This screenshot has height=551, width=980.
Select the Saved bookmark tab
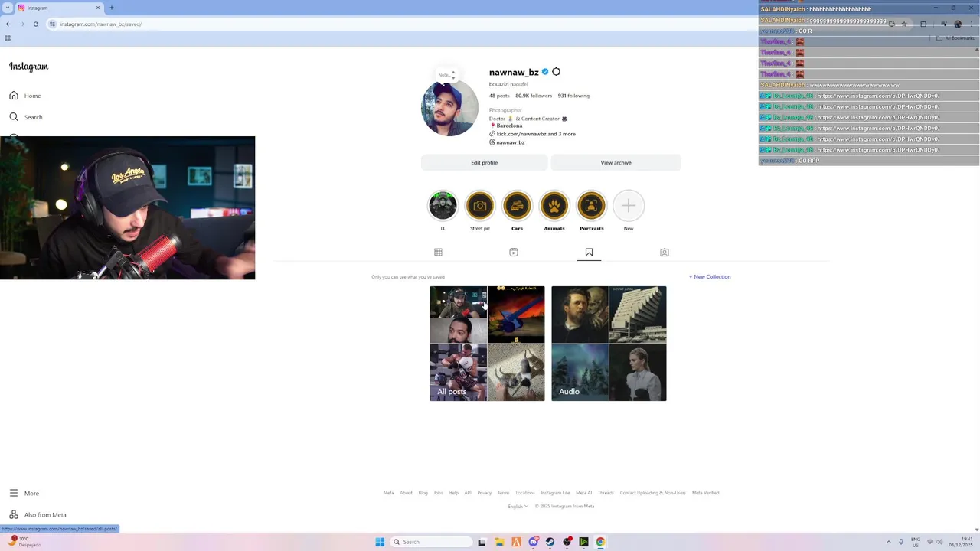tap(589, 253)
